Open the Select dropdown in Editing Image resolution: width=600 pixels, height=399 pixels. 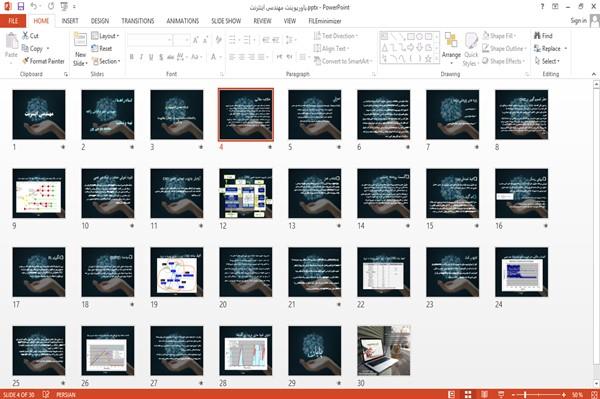point(547,61)
